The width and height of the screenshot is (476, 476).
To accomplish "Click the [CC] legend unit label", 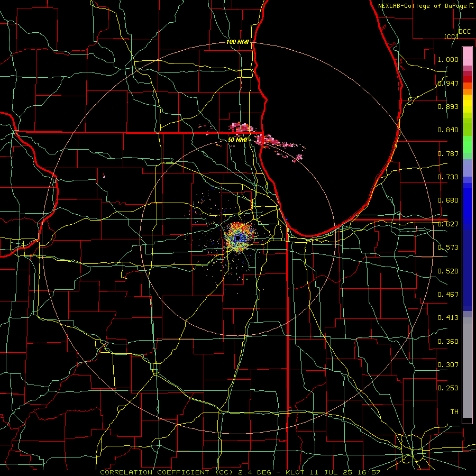I will [x=451, y=36].
